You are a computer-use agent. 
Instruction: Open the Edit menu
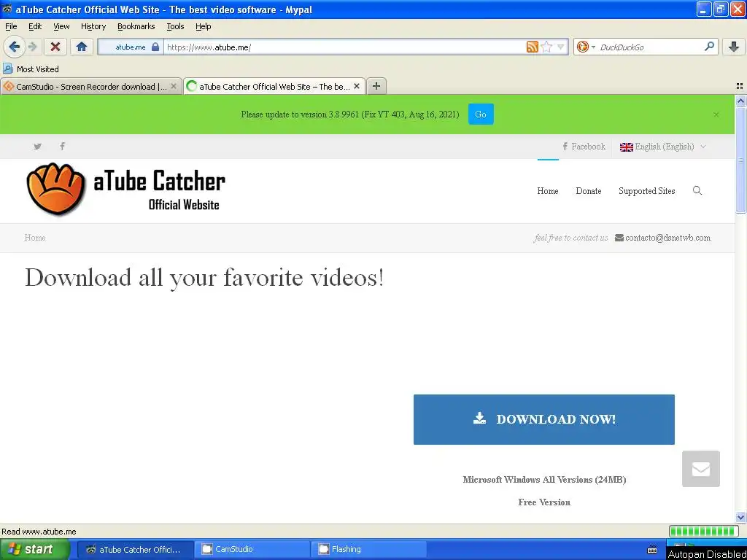tap(35, 26)
